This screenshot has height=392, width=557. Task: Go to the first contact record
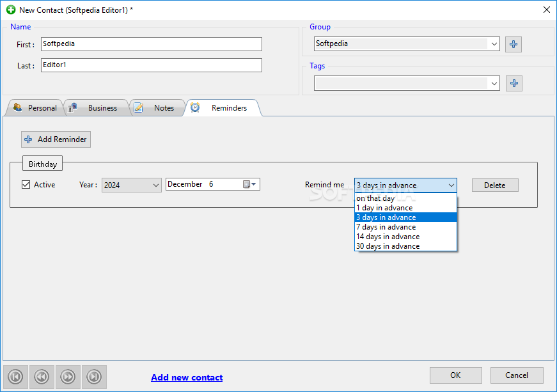coord(15,377)
